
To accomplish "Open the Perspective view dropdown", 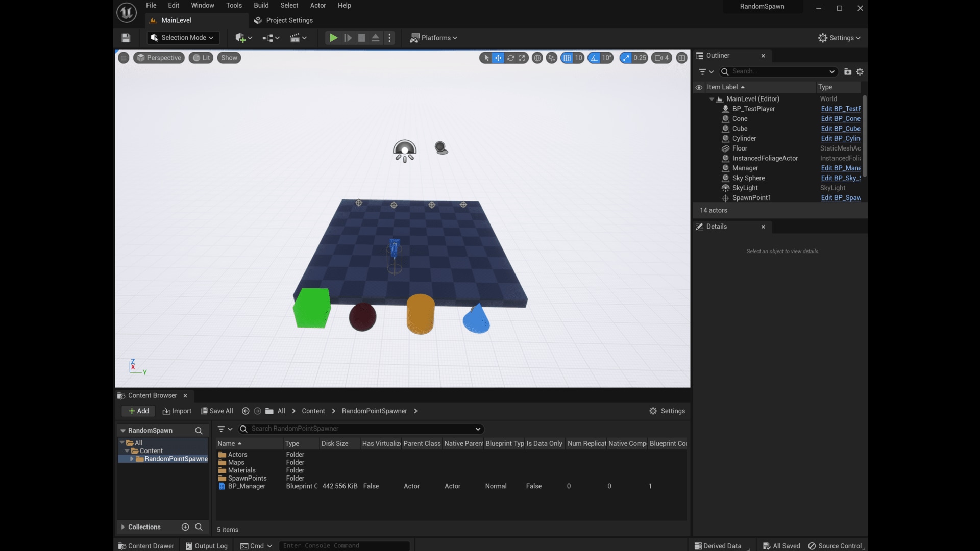I will point(159,58).
